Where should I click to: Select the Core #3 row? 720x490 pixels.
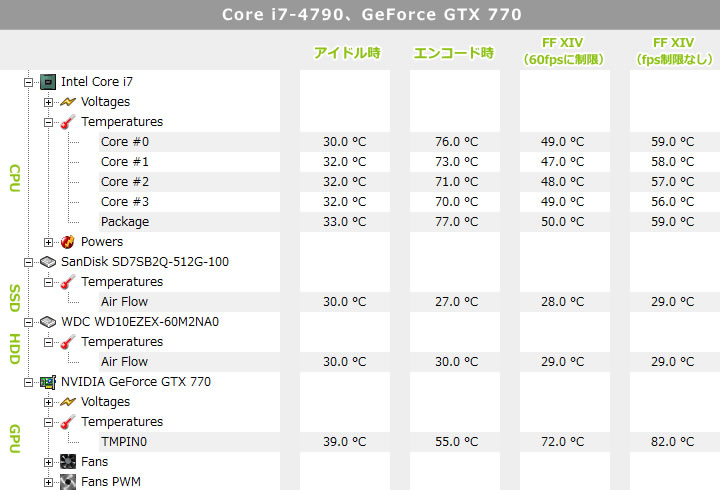(190, 202)
